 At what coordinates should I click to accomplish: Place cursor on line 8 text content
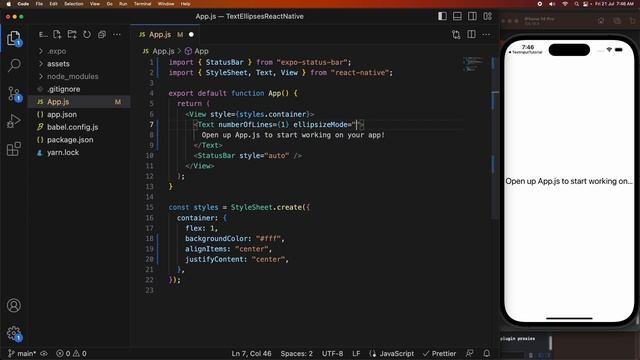click(293, 135)
